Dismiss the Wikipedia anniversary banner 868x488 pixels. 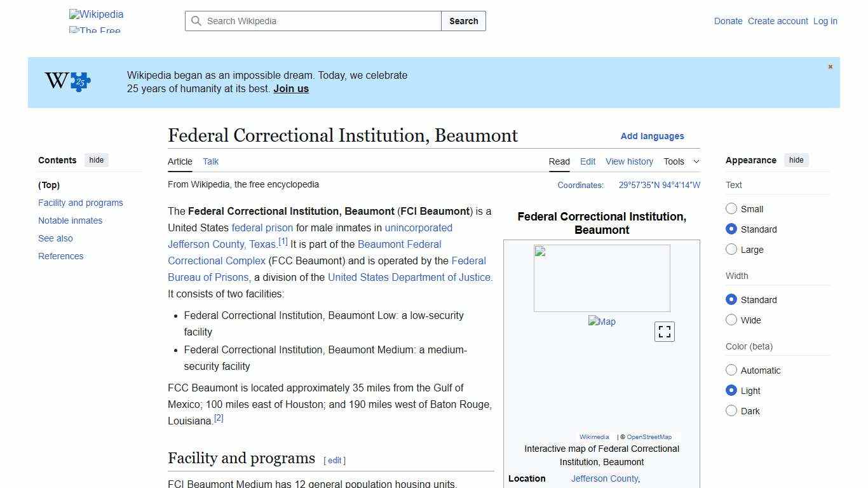(830, 66)
